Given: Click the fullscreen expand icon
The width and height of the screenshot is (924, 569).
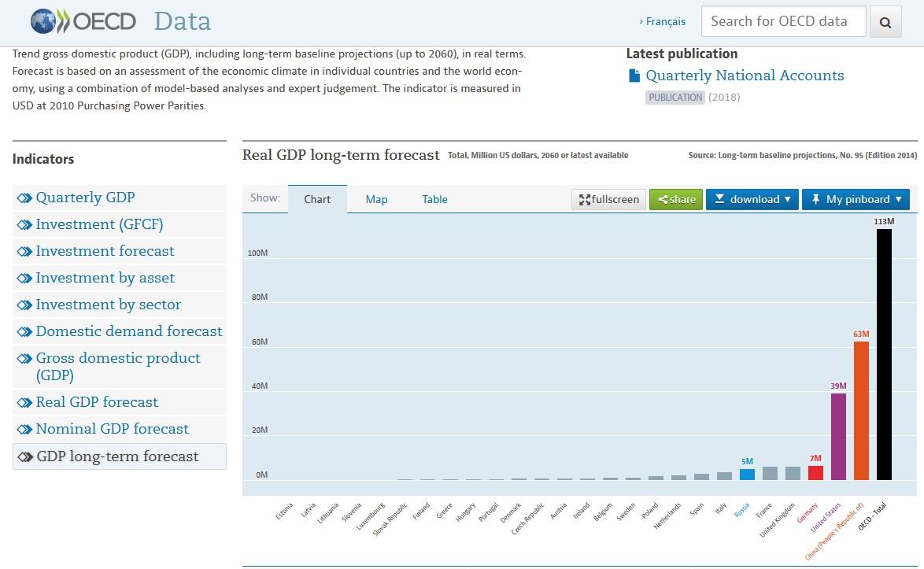Looking at the screenshot, I should click(585, 200).
